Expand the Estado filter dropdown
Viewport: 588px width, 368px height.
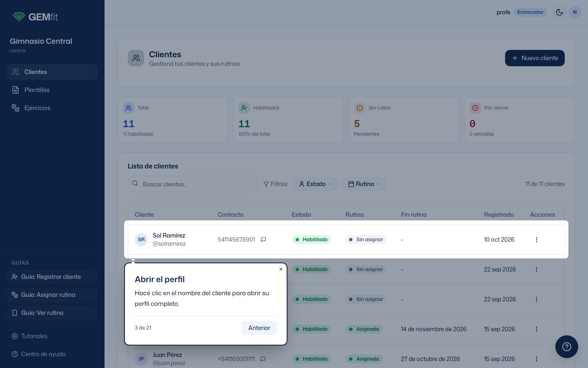click(x=315, y=184)
